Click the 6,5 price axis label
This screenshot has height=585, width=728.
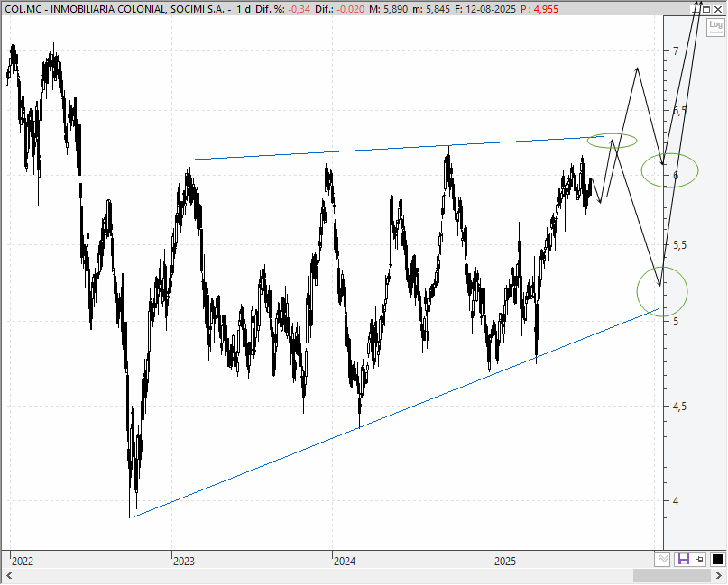click(x=679, y=110)
